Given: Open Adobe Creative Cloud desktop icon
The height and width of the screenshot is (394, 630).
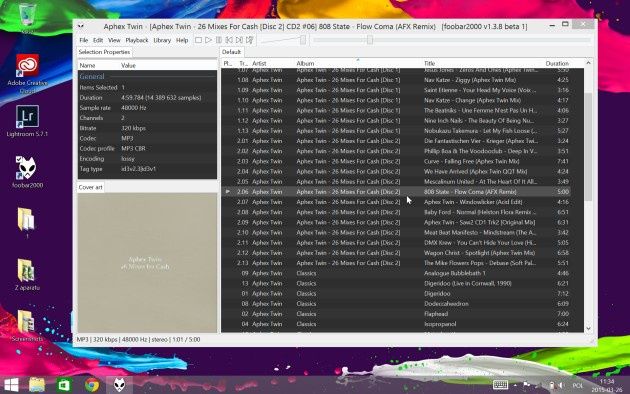Looking at the screenshot, I should click(x=27, y=73).
